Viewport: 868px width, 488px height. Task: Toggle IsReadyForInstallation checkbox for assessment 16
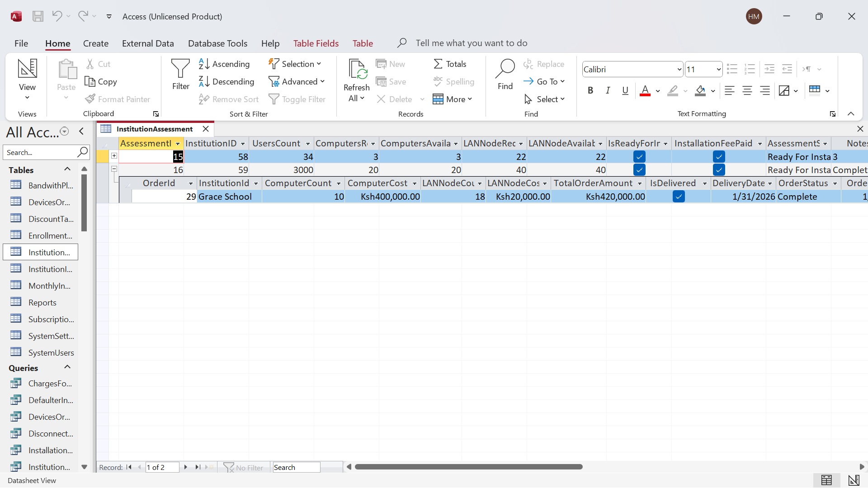(x=639, y=170)
